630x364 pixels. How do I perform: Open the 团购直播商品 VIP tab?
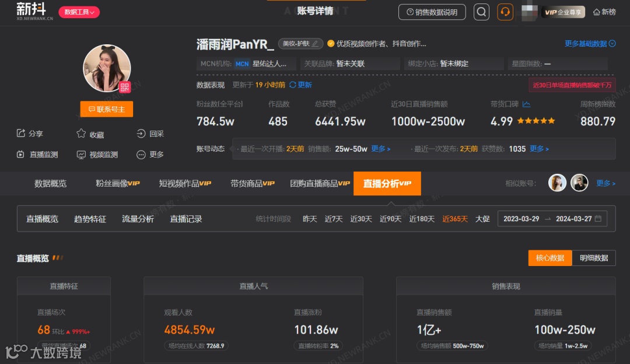pyautogui.click(x=320, y=184)
